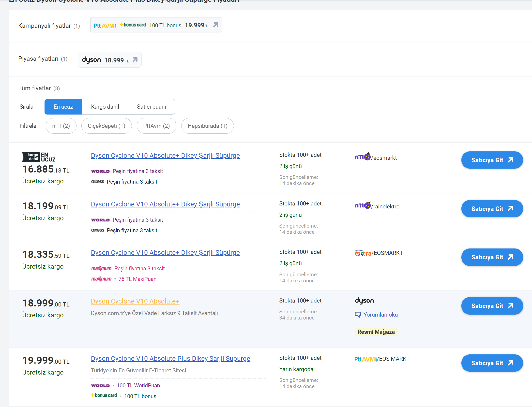
Task: Click the 'kargo dahil EN UCUZ' badge
Action: [39, 157]
